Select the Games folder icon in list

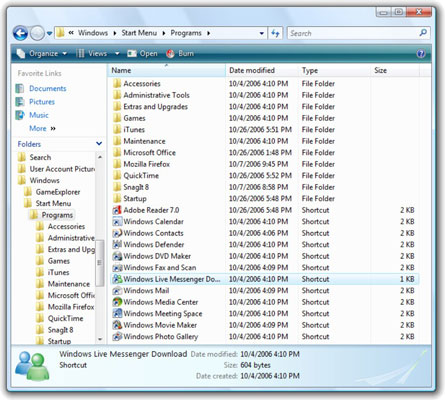[x=117, y=118]
